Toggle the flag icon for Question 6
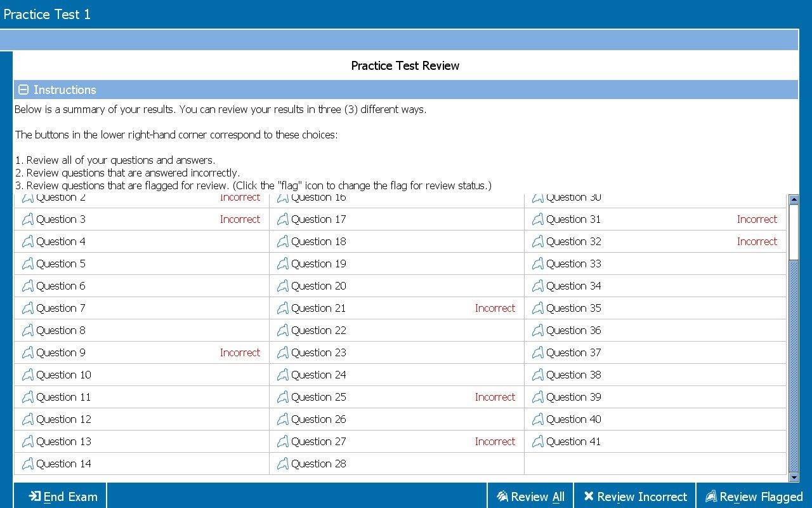 point(27,286)
